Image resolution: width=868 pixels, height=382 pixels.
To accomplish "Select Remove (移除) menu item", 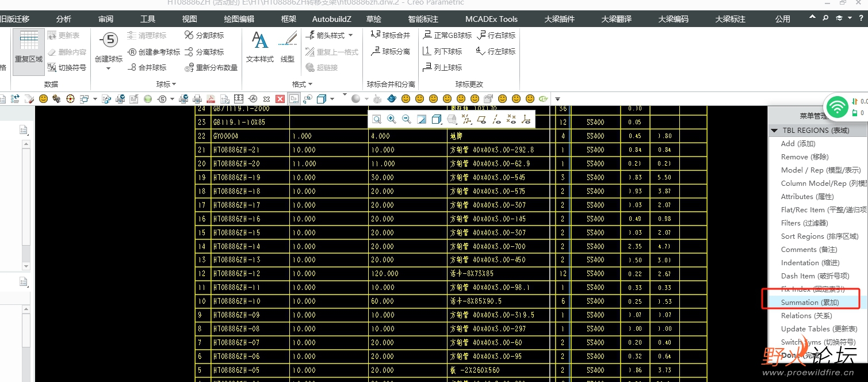I will (805, 157).
